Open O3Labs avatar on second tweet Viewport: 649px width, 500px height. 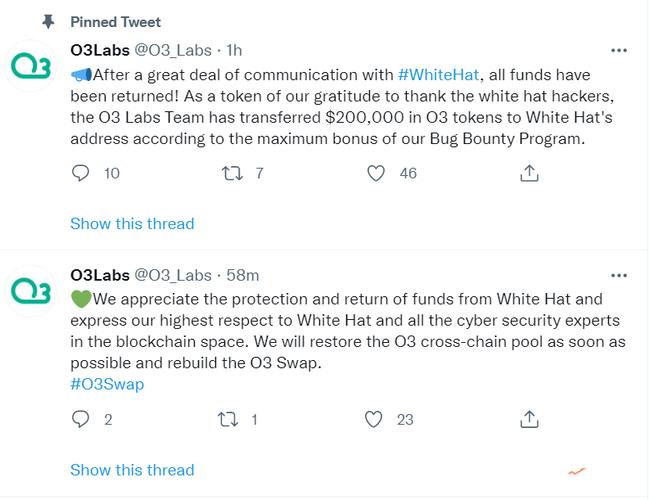(31, 291)
